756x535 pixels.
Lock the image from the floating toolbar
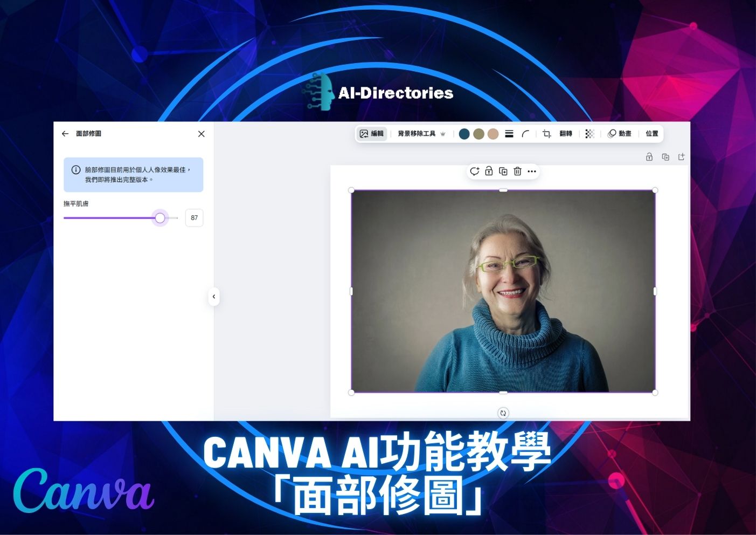point(489,172)
